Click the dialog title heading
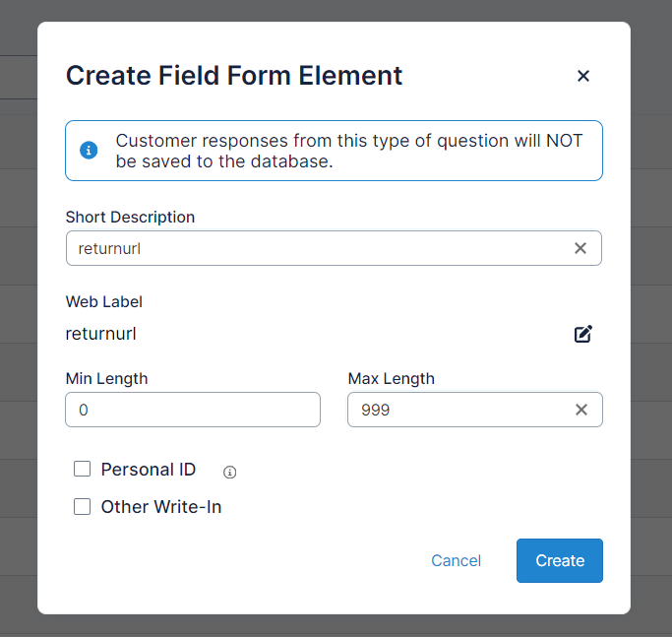672x637 pixels. coord(234,76)
